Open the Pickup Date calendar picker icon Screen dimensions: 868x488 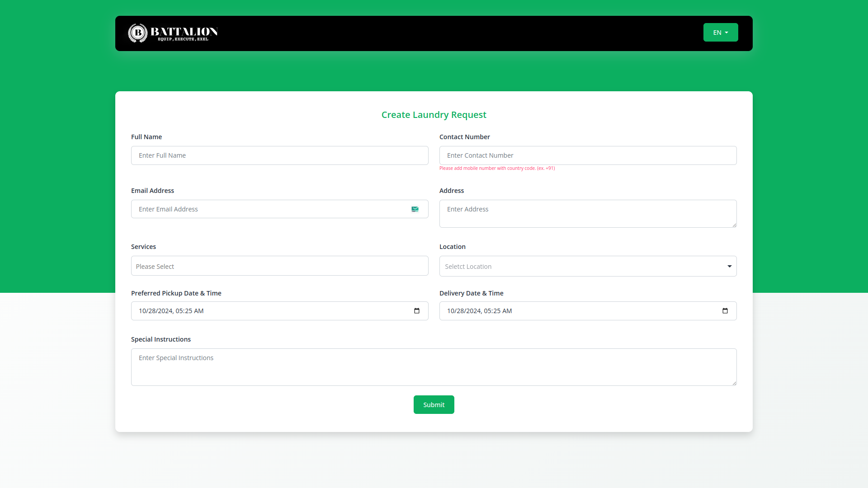click(x=417, y=311)
